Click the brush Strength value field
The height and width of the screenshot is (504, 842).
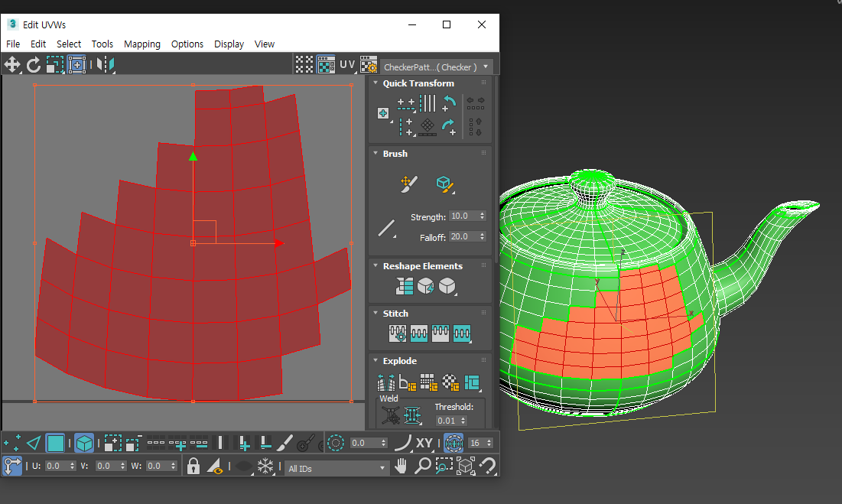coord(463,216)
